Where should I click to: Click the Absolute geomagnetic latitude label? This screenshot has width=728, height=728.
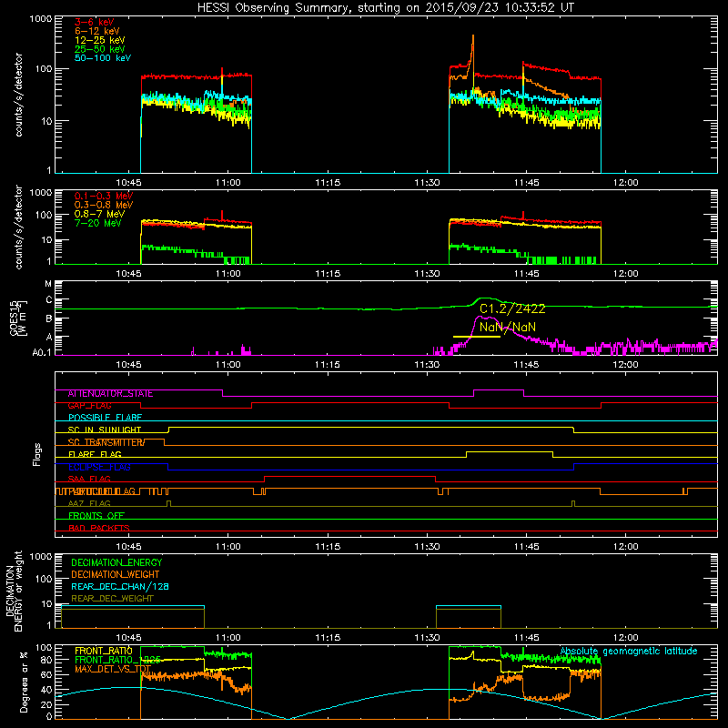coord(629,652)
